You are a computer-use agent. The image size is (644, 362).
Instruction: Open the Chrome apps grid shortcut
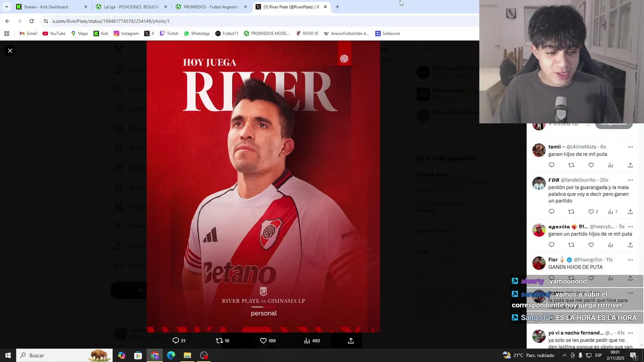click(7, 34)
